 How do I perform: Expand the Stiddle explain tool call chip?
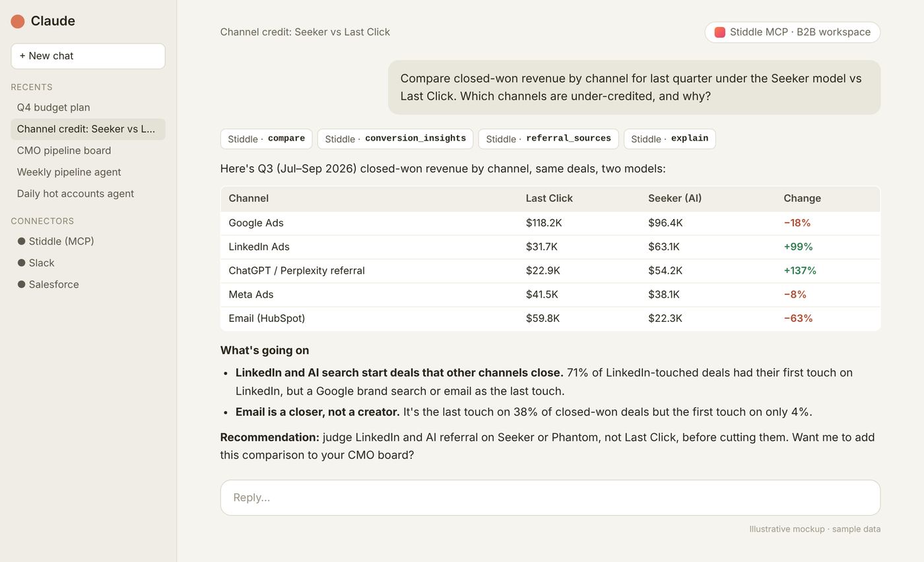click(669, 139)
